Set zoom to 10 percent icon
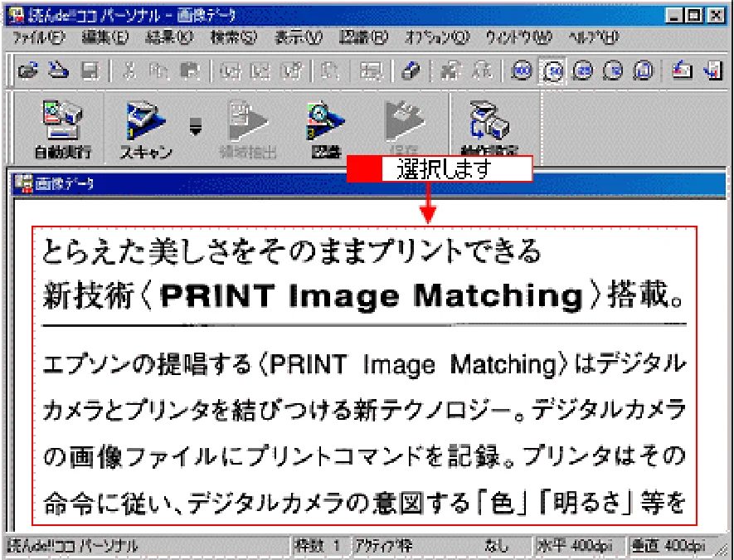Screen dimensions: 734x560 click(613, 71)
